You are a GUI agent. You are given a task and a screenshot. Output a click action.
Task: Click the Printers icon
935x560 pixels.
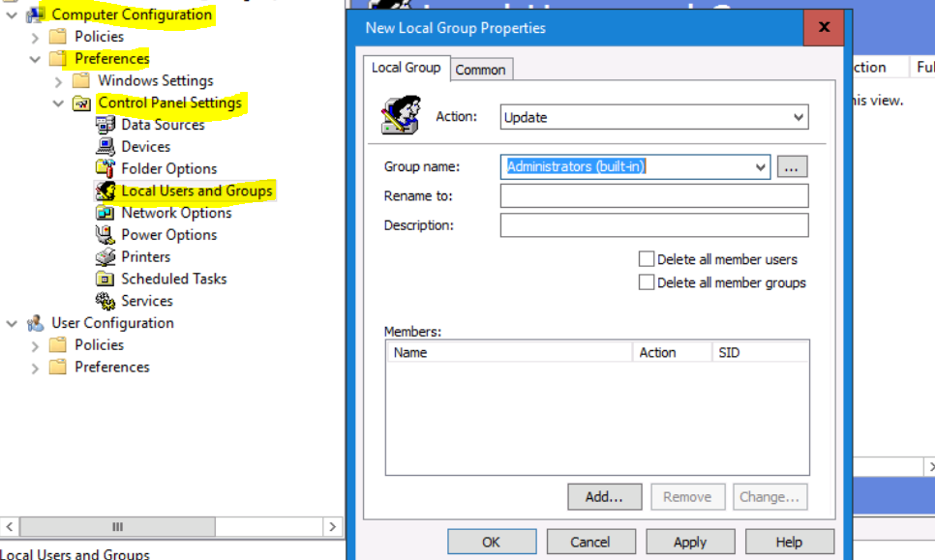point(105,256)
